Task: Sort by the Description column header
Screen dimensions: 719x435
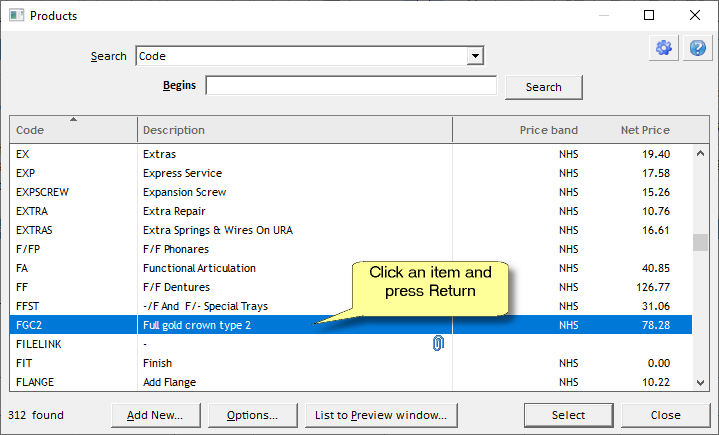Action: [x=294, y=130]
